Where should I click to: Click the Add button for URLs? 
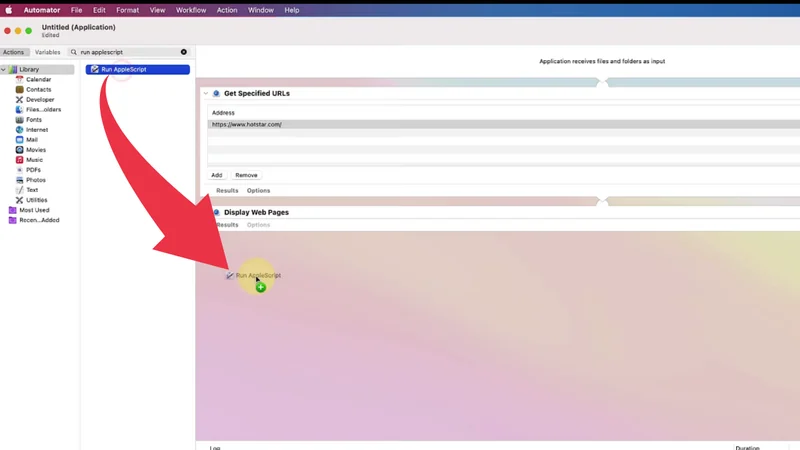tap(217, 175)
